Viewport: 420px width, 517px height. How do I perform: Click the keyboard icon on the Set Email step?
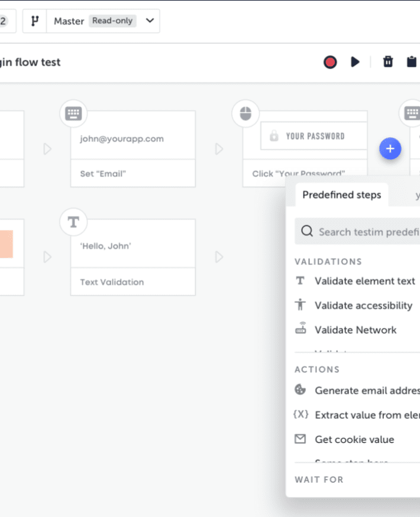click(73, 113)
